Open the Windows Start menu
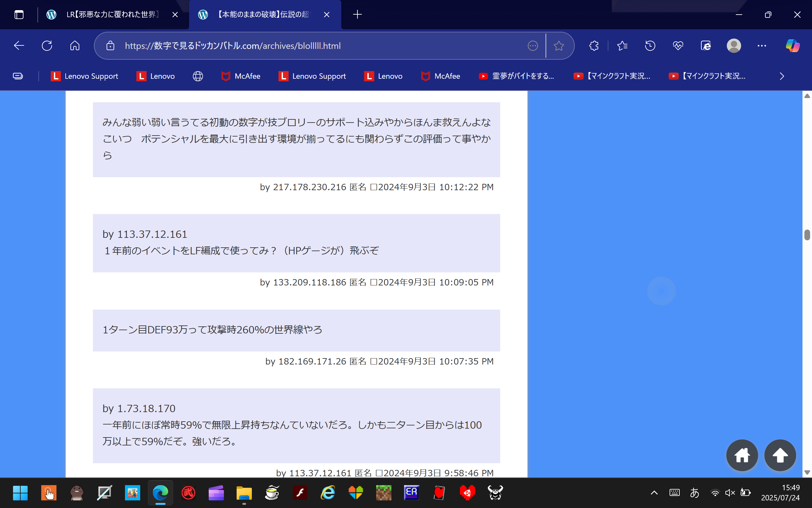The image size is (812, 508). point(20,493)
